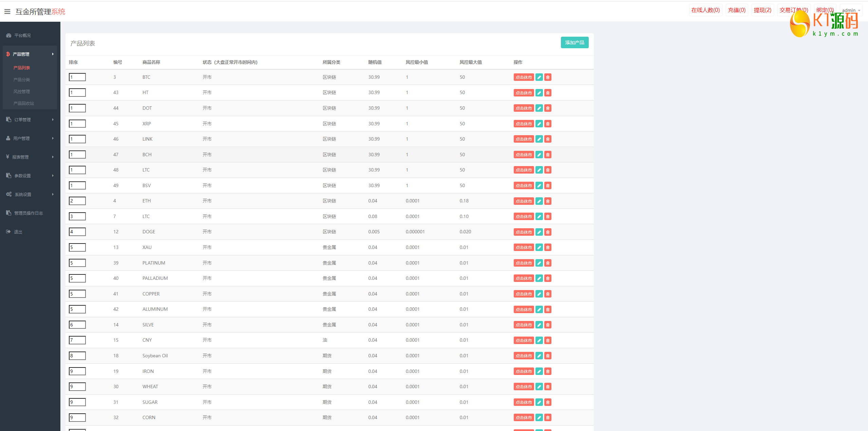Viewport: 868px width, 431px height.
Task: Click trash icon for COPPER row
Action: 548,294
